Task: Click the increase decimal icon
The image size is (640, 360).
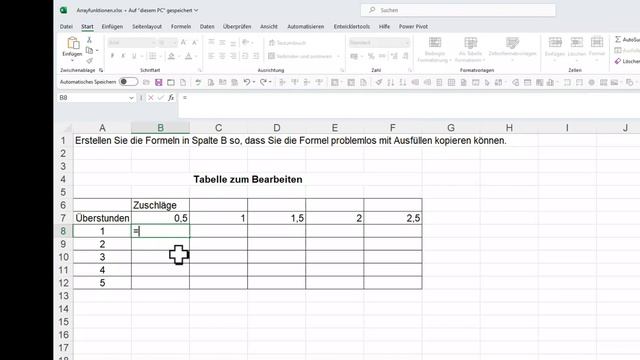Action: pos(394,56)
